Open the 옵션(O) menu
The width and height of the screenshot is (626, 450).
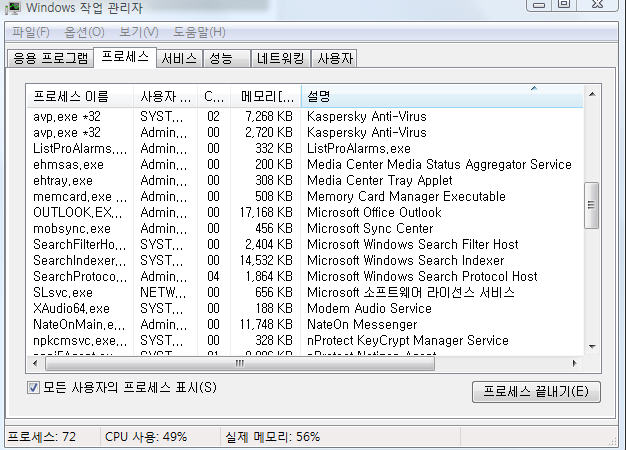coord(84,32)
